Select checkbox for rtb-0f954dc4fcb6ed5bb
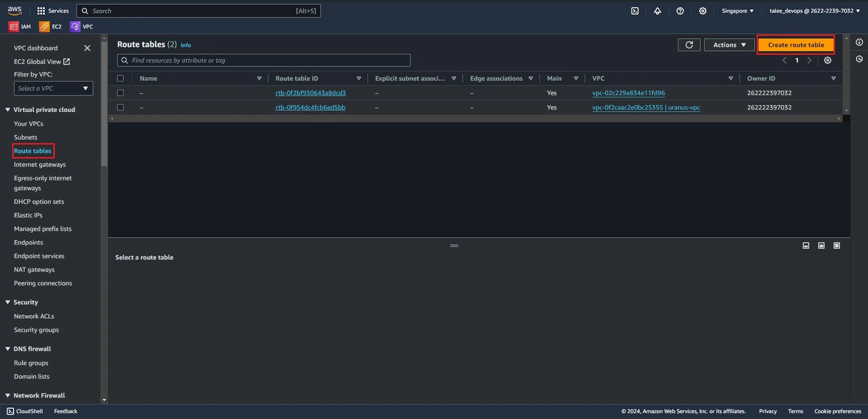The image size is (868, 419). 120,107
